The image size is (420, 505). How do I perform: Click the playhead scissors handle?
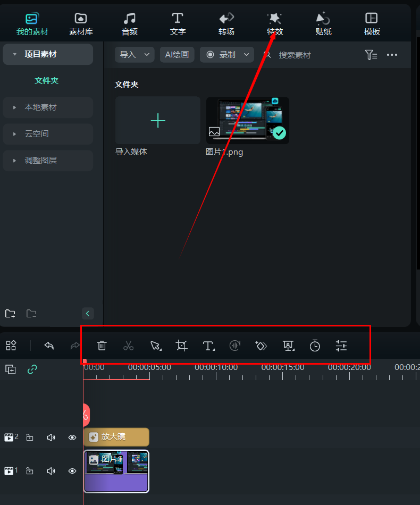pos(86,415)
